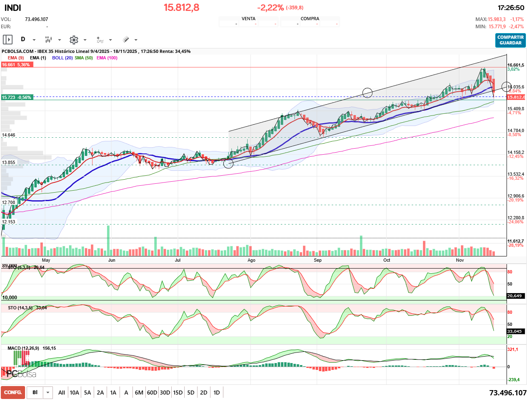Click the circle marker on upper trendline
This screenshot has width=532, height=401.
tap(367, 93)
